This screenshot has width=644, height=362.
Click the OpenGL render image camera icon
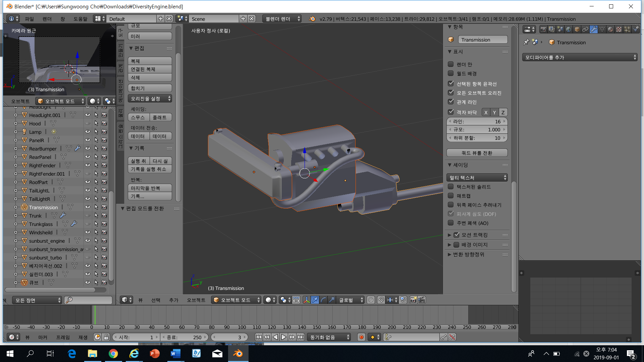pos(413,300)
